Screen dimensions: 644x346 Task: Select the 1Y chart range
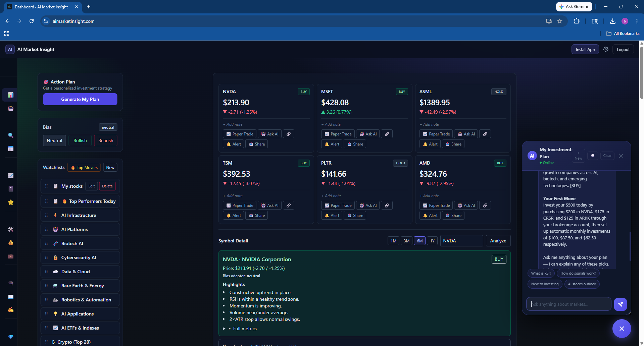point(432,241)
